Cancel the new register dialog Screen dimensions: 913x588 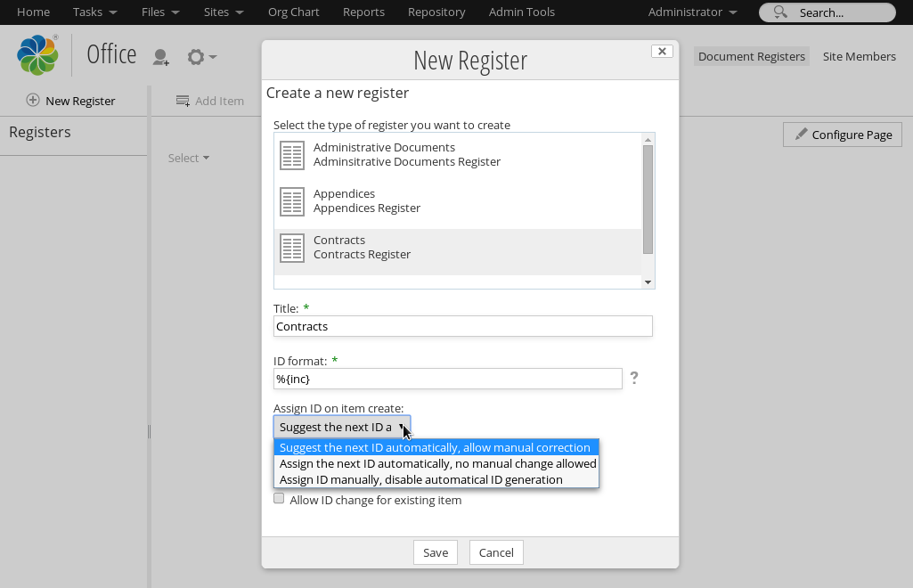pyautogui.click(x=496, y=552)
